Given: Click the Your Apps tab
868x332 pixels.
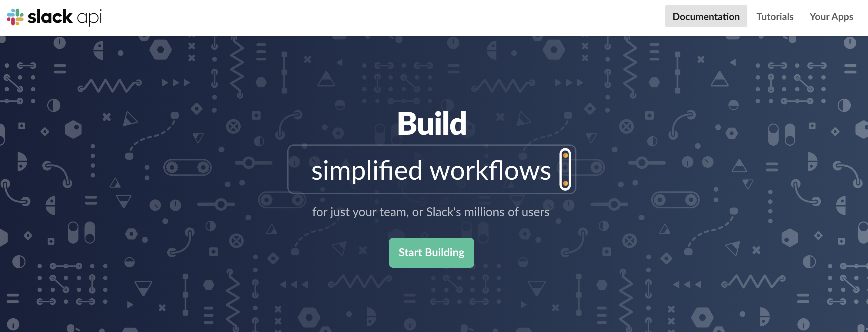Looking at the screenshot, I should click(x=830, y=16).
